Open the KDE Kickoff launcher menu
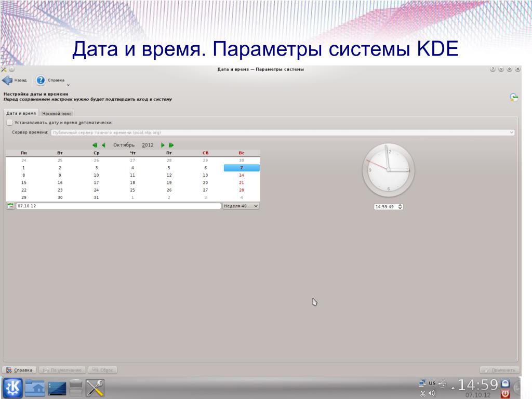 click(x=13, y=388)
